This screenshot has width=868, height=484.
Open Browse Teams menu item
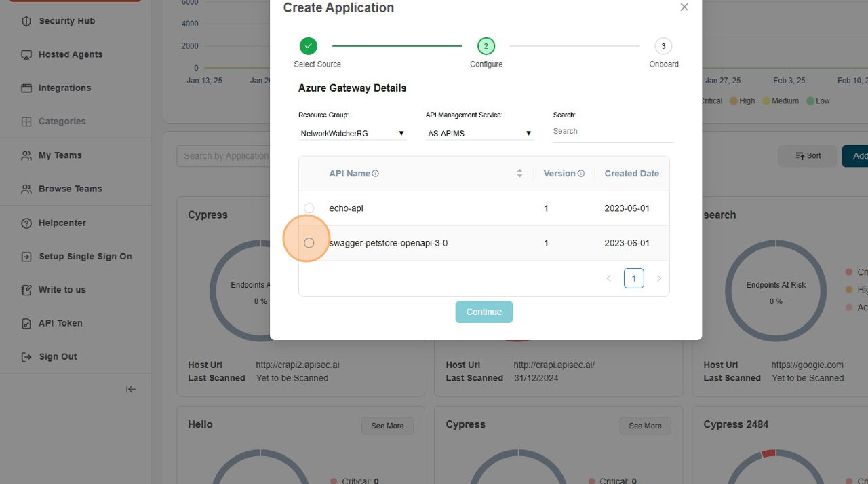coord(70,189)
